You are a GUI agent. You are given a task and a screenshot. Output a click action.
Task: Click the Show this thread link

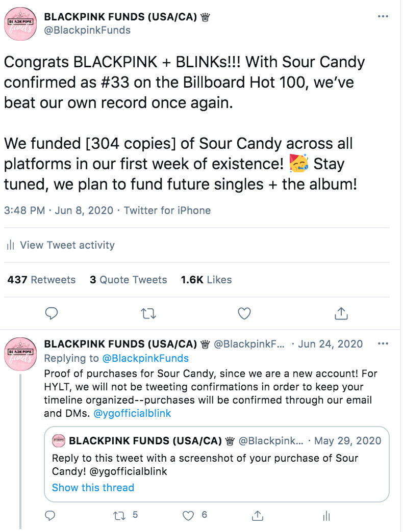(x=93, y=487)
